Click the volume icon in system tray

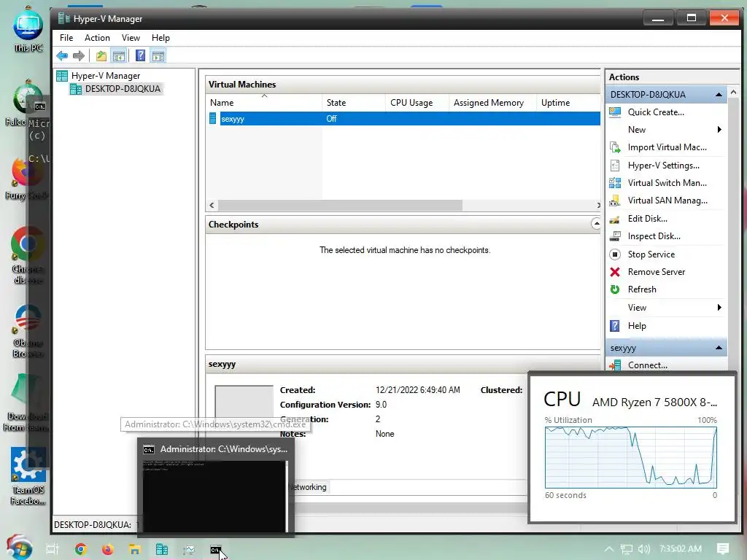tap(643, 549)
